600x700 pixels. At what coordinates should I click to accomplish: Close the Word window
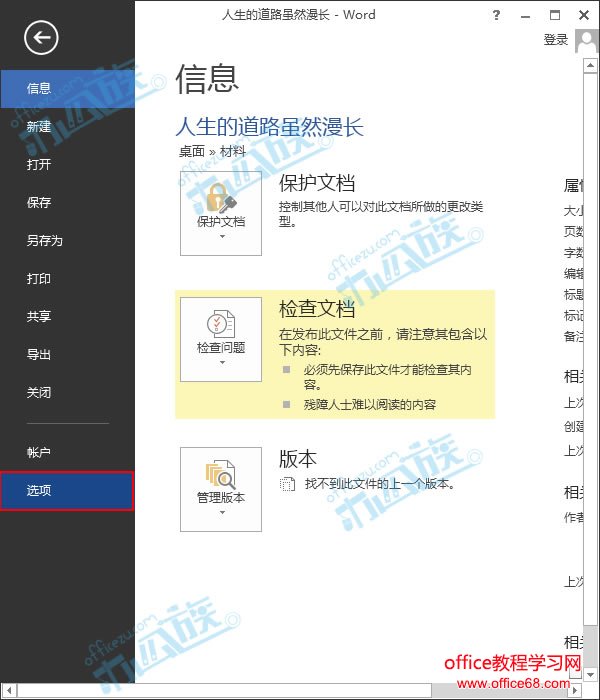[583, 16]
